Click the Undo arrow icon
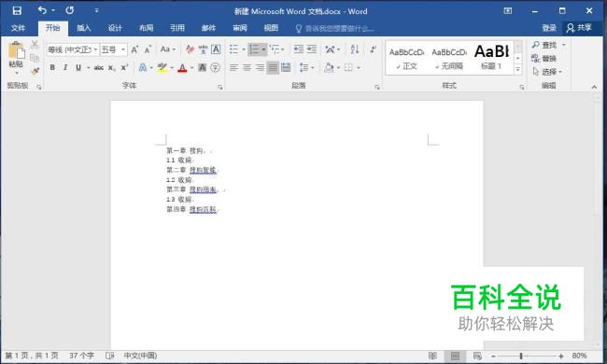Viewport: 607px width, 364px height. (x=42, y=10)
